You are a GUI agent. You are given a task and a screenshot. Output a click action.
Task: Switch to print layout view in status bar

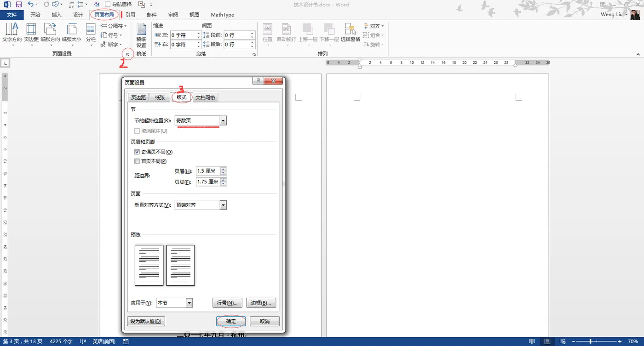click(x=547, y=341)
